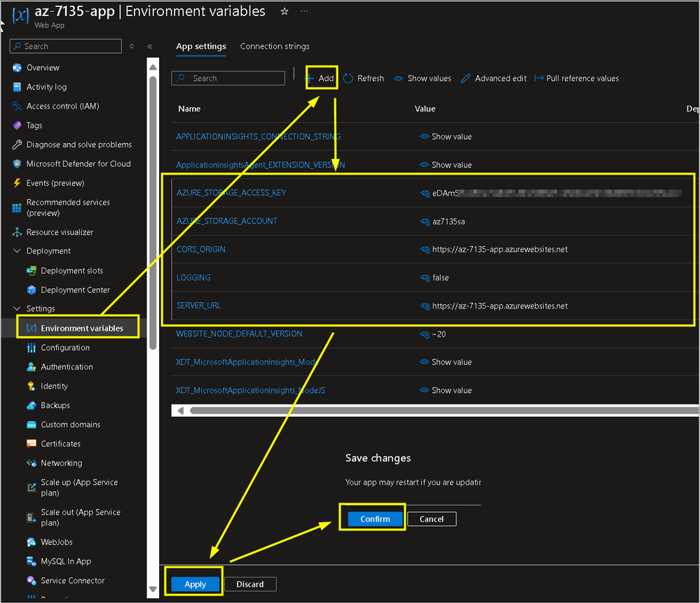Screen dimensions: 700x603
Task: Click Show values in the toolbar
Action: pos(423,79)
